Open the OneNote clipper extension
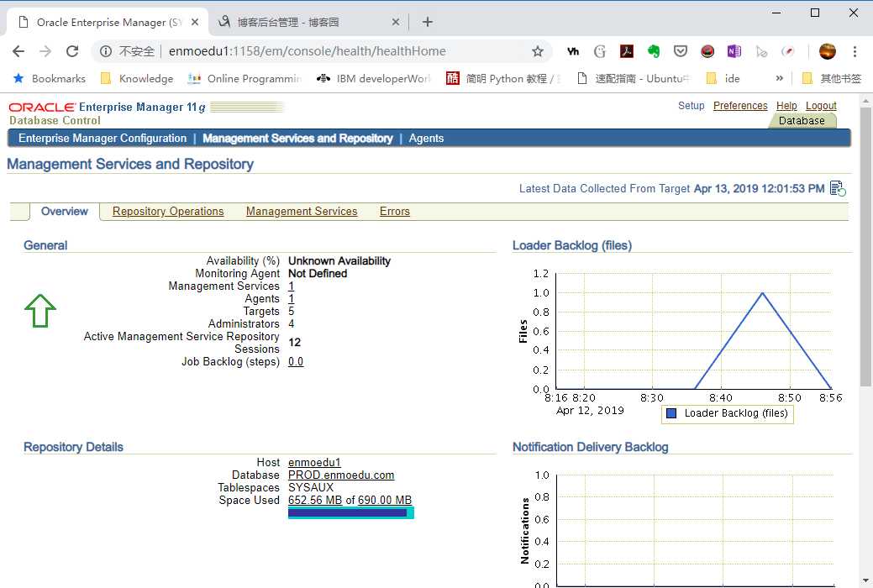Image resolution: width=873 pixels, height=588 pixels. point(734,51)
